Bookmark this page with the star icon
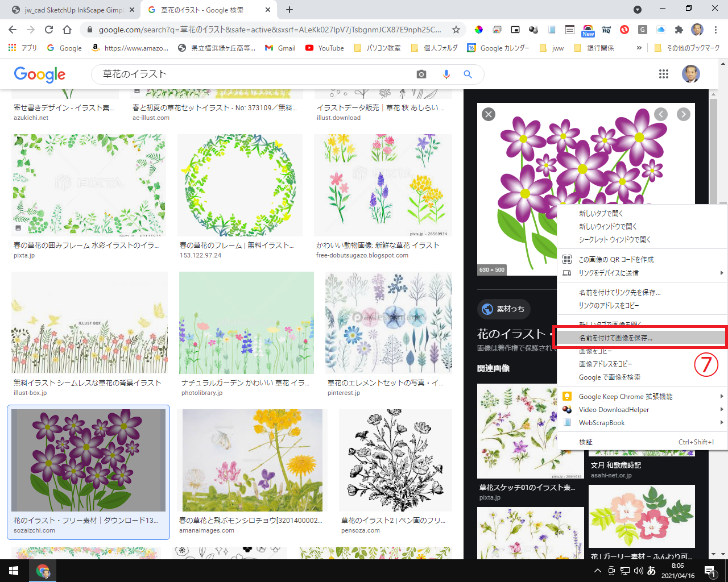Viewport: 728px width, 582px height. point(456,30)
